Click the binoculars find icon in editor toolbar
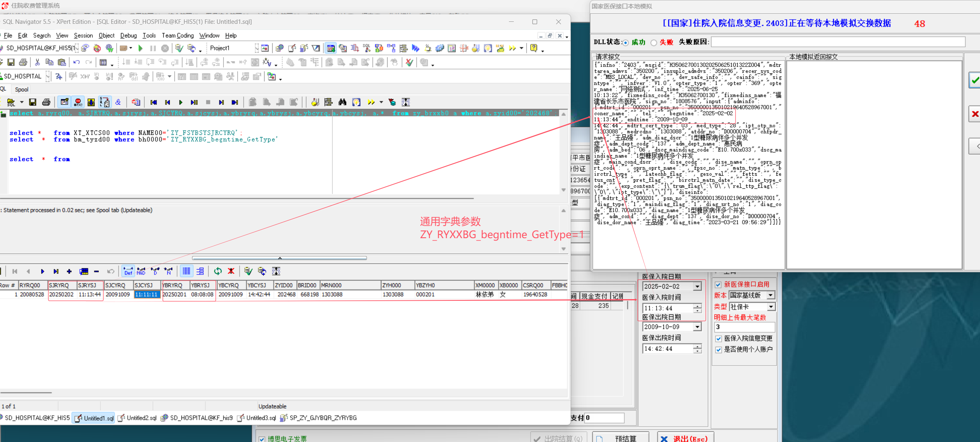This screenshot has width=980, height=442. tap(342, 102)
